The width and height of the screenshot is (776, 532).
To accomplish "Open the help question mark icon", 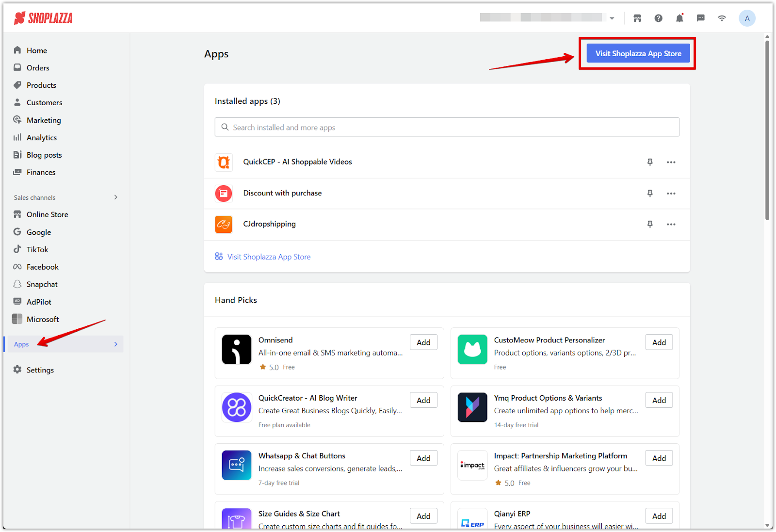I will click(x=658, y=18).
